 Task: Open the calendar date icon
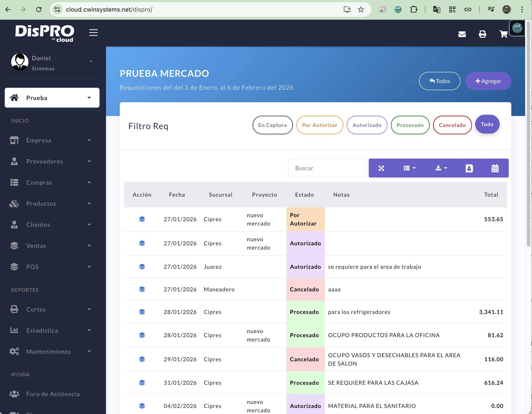(495, 168)
